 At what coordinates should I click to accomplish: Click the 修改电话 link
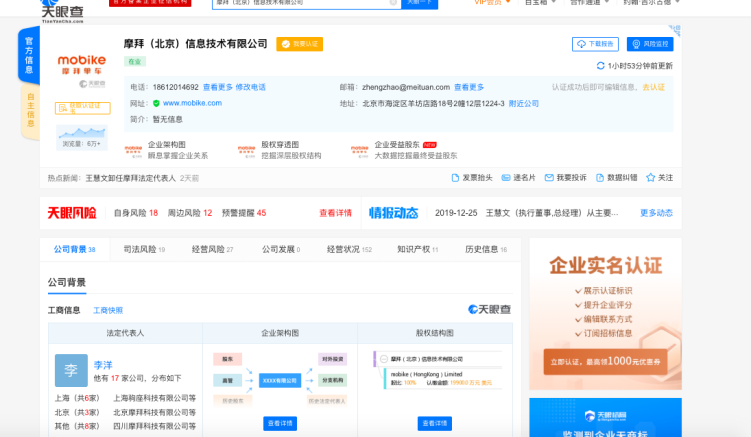click(x=250, y=87)
